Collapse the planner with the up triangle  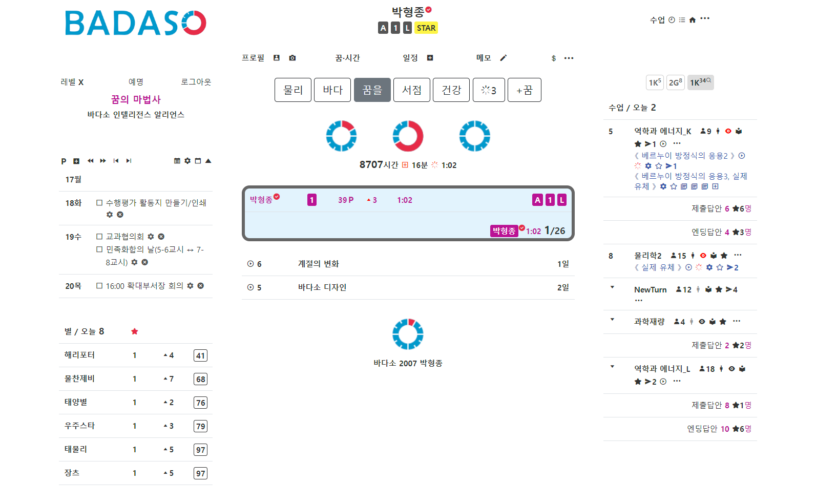(x=208, y=161)
